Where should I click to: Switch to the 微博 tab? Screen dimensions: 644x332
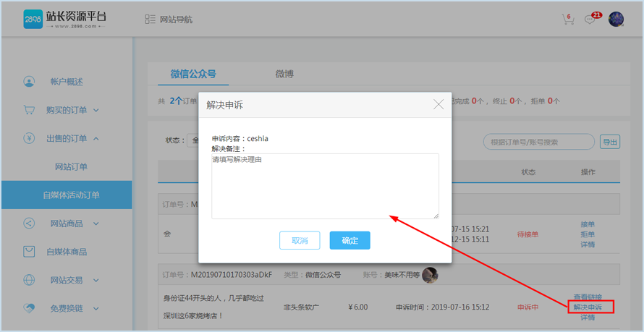(x=284, y=74)
